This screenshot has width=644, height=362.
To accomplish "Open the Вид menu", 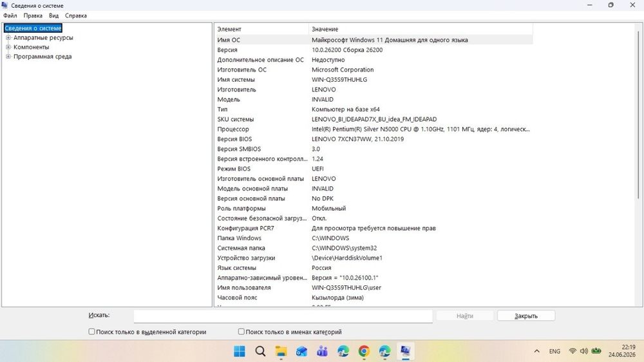I will click(54, 15).
